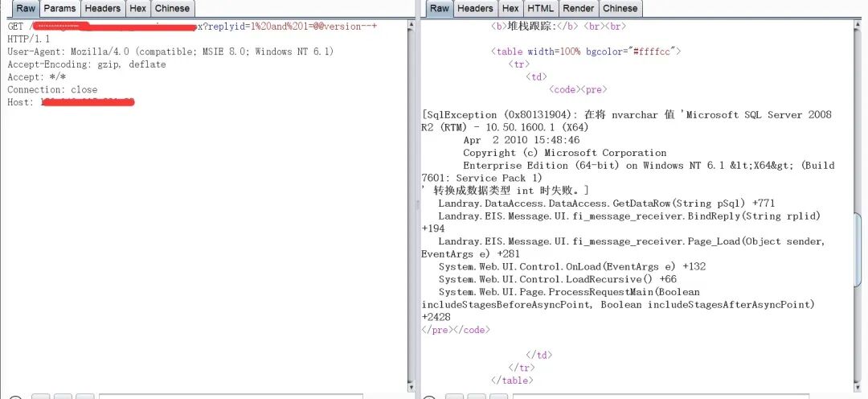Open the request Params tab
The height and width of the screenshot is (399, 868).
pyautogui.click(x=59, y=8)
